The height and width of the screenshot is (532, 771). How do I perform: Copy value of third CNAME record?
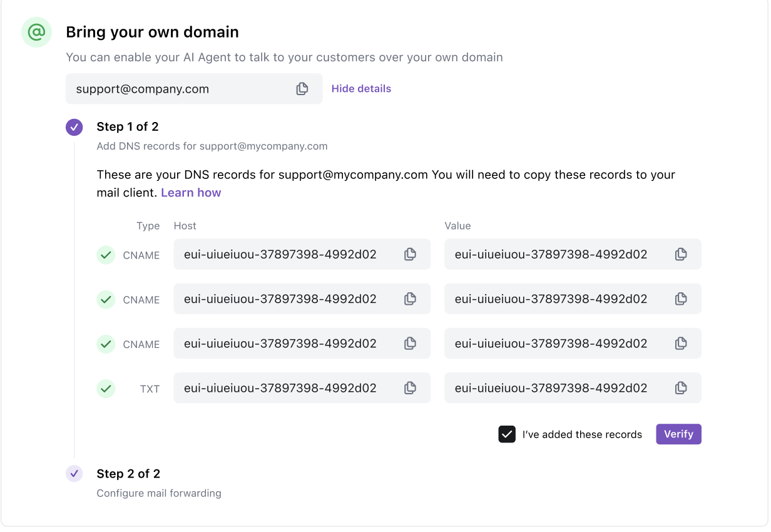pos(681,344)
